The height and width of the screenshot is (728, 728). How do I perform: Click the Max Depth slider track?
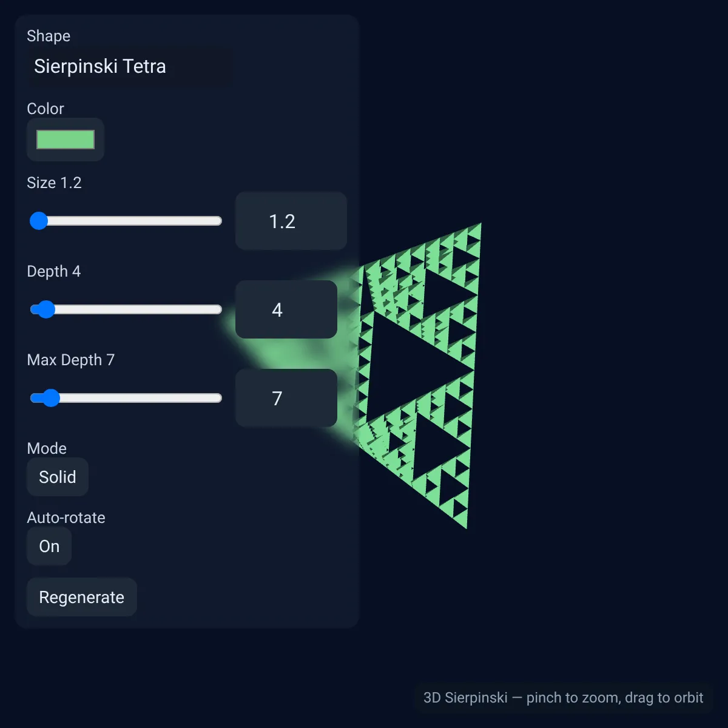pos(126,398)
